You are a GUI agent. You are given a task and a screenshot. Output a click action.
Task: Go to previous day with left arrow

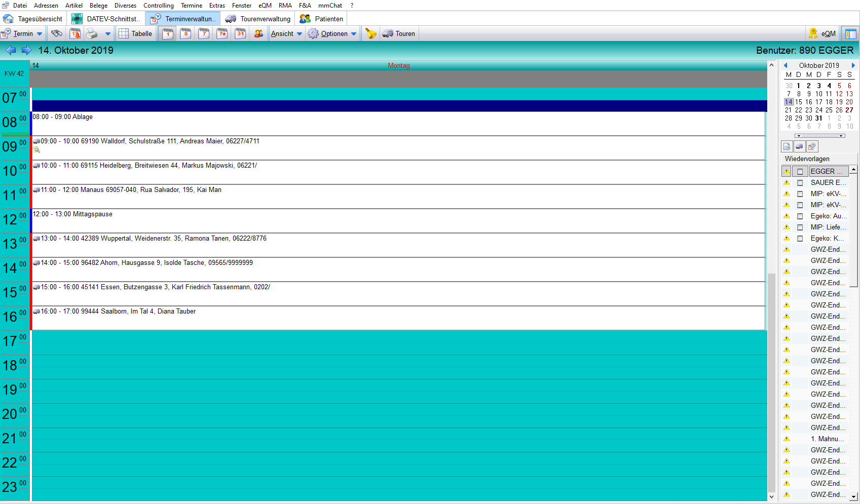point(11,50)
